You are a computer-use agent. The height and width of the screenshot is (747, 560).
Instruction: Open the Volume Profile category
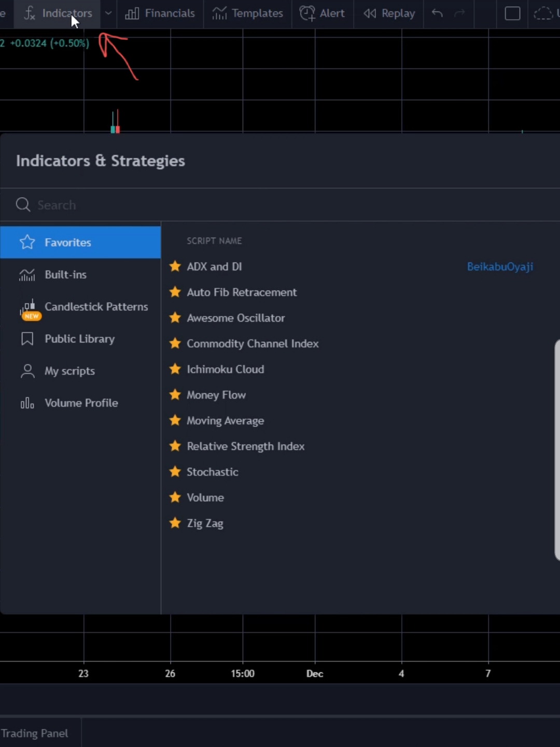pyautogui.click(x=80, y=403)
